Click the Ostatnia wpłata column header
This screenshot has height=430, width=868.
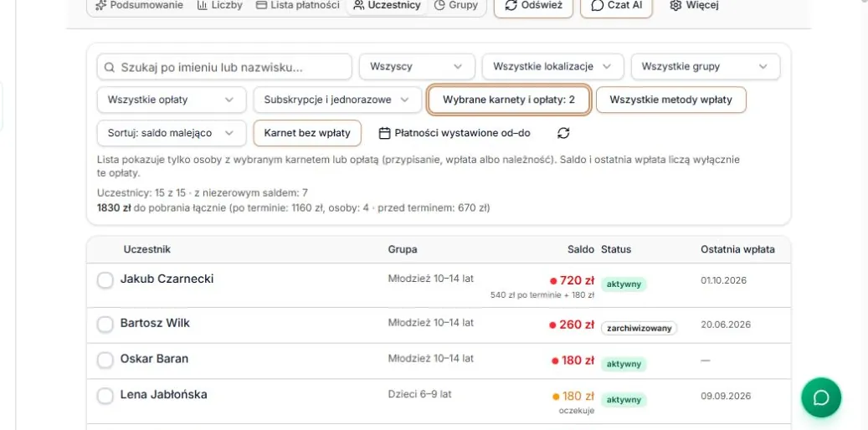[x=738, y=249]
